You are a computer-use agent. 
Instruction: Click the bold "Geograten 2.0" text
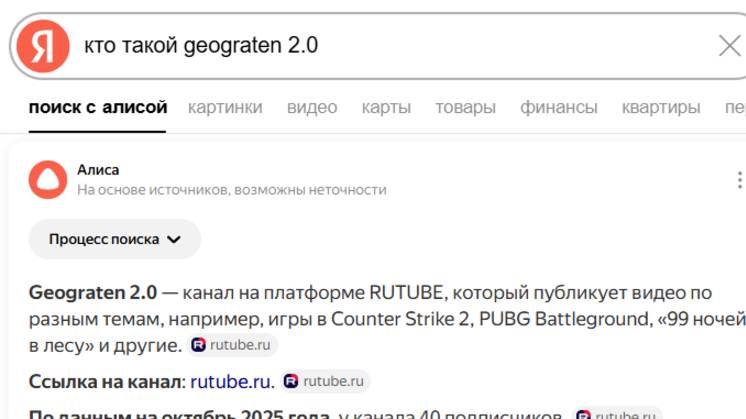point(93,292)
